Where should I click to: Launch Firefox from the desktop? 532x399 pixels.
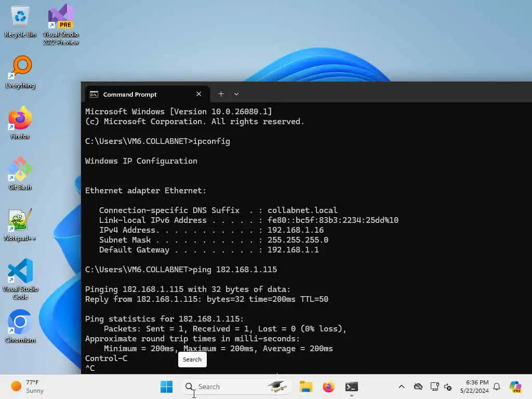pyautogui.click(x=20, y=123)
